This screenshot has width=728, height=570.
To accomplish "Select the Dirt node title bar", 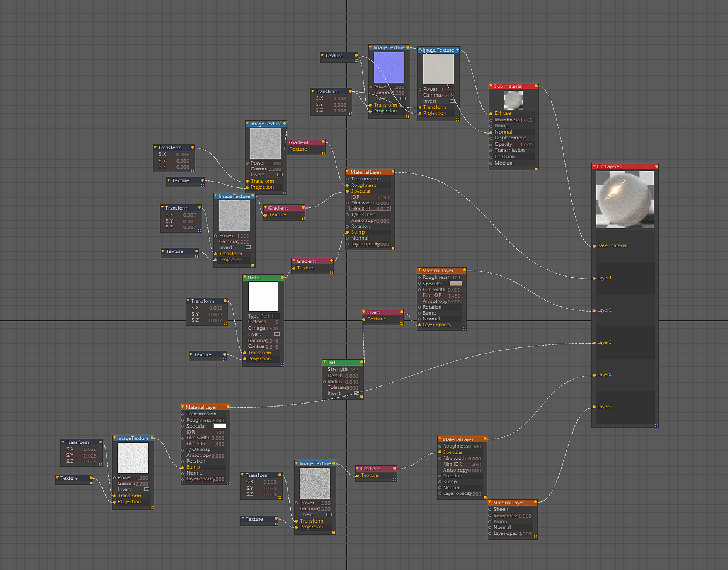I will click(343, 363).
